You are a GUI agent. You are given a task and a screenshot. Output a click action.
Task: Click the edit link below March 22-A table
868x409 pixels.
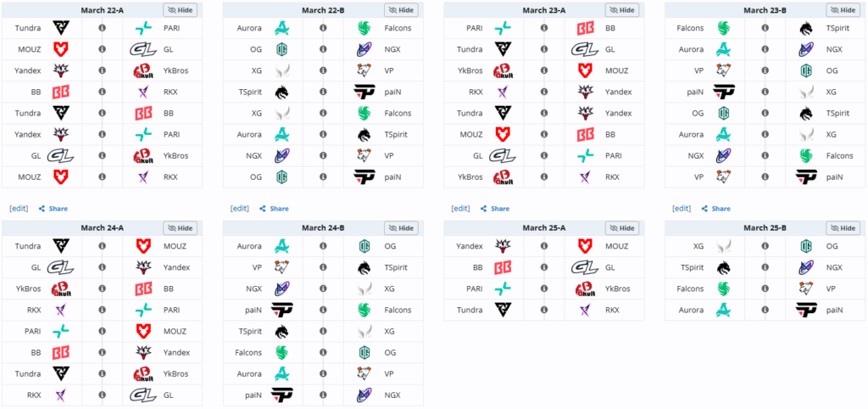pyautogui.click(x=20, y=208)
